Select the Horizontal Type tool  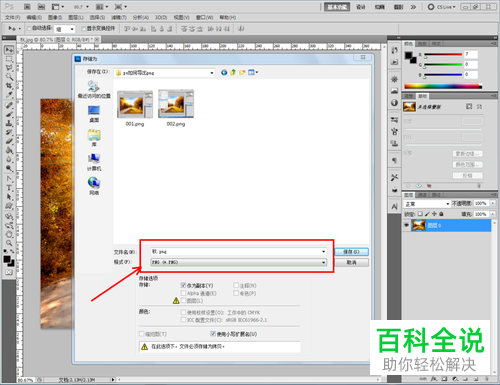click(x=9, y=188)
